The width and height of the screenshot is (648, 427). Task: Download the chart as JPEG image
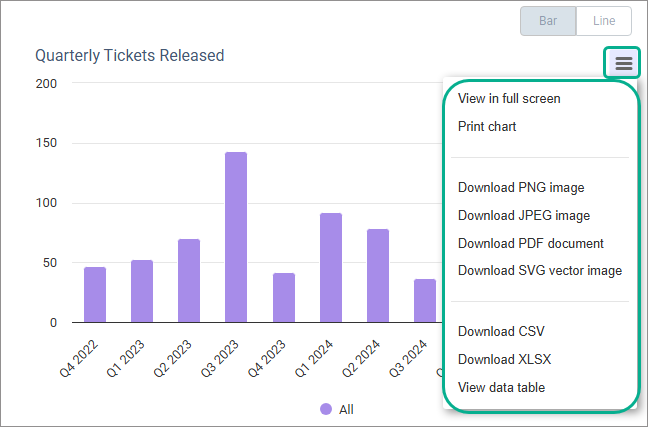pos(524,215)
